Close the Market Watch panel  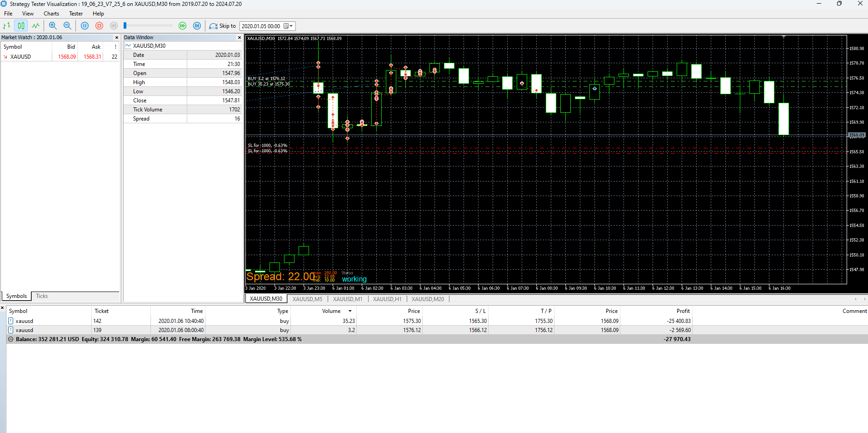(117, 38)
